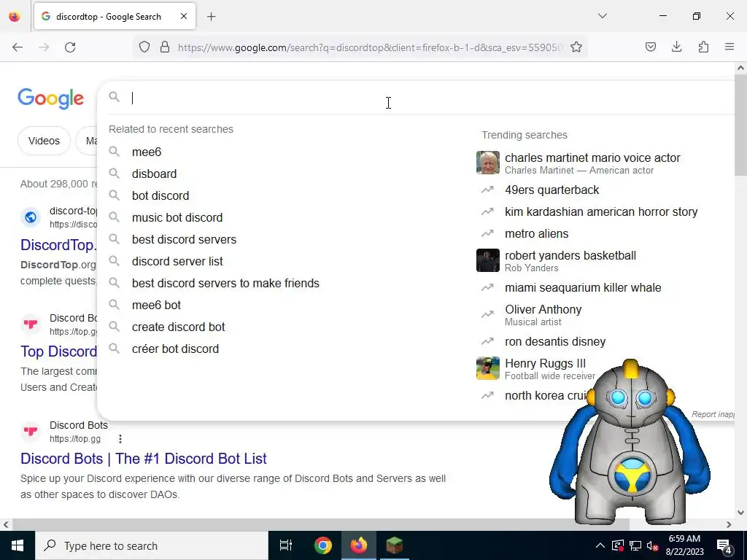Choose the 'créer bot discord' suggestion
The height and width of the screenshot is (560, 747).
175,349
